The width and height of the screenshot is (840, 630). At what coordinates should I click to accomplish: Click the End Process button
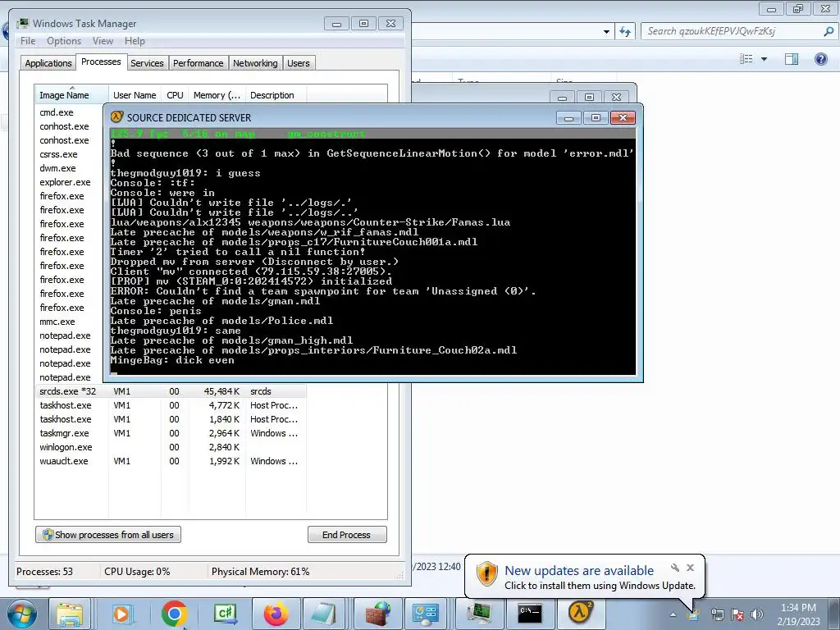[x=347, y=535]
